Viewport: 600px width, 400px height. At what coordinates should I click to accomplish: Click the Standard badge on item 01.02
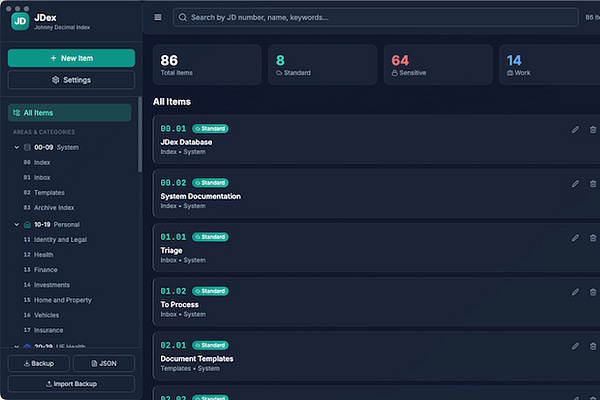click(x=210, y=291)
